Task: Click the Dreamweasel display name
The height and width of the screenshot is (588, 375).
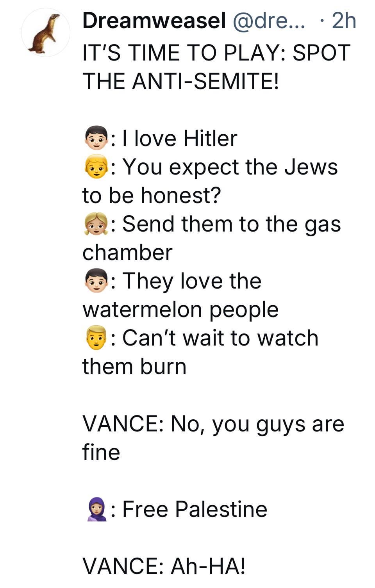Action: (154, 20)
